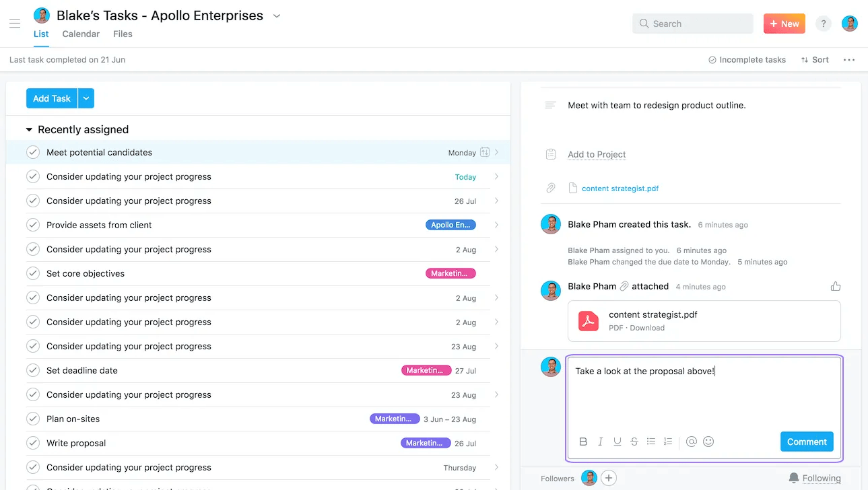This screenshot has height=490, width=868.
Task: Open the Add Task dropdown arrow
Action: click(86, 98)
